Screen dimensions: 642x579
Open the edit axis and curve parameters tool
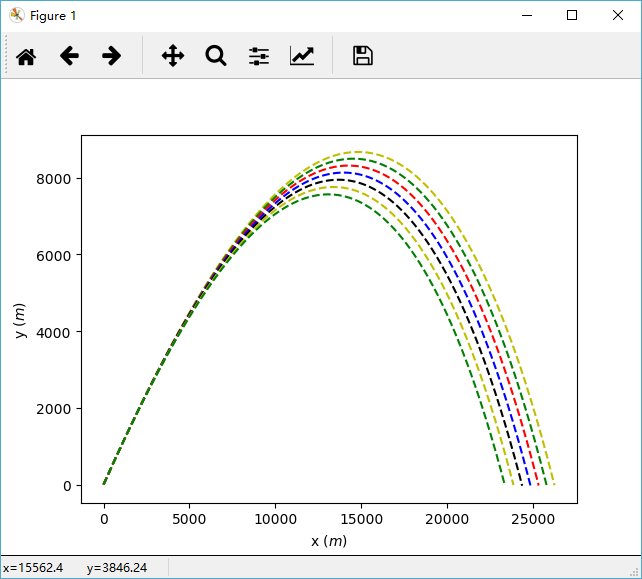(x=302, y=56)
